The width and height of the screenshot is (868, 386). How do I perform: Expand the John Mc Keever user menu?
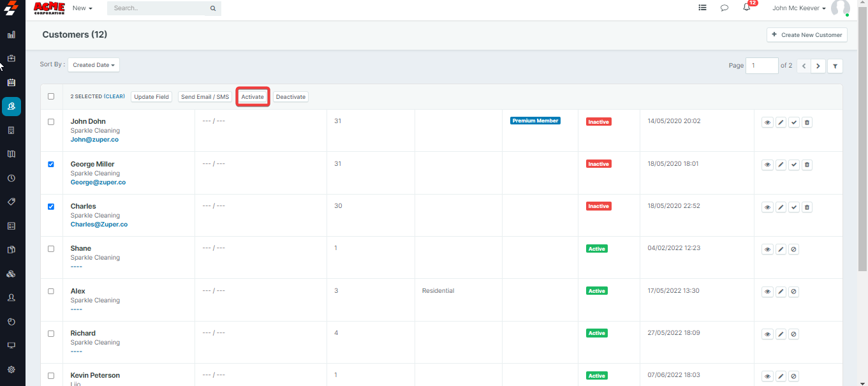798,8
